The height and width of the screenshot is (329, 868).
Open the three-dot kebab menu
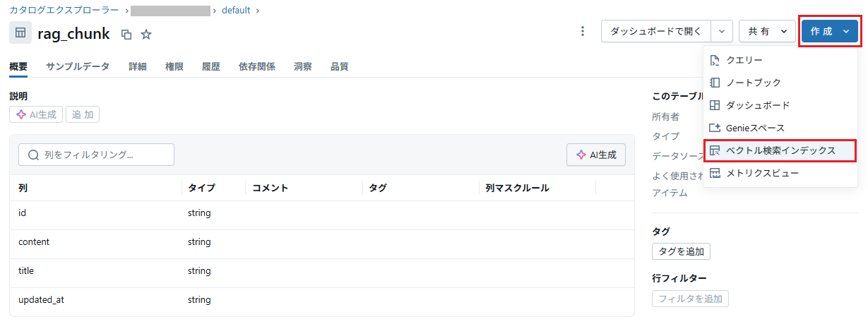coord(583,31)
